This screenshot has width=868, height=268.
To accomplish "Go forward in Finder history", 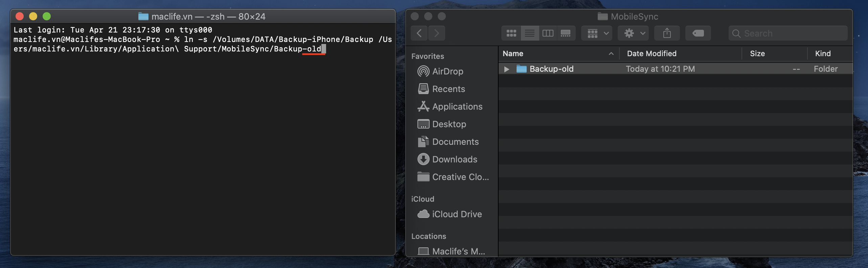I will point(437,33).
